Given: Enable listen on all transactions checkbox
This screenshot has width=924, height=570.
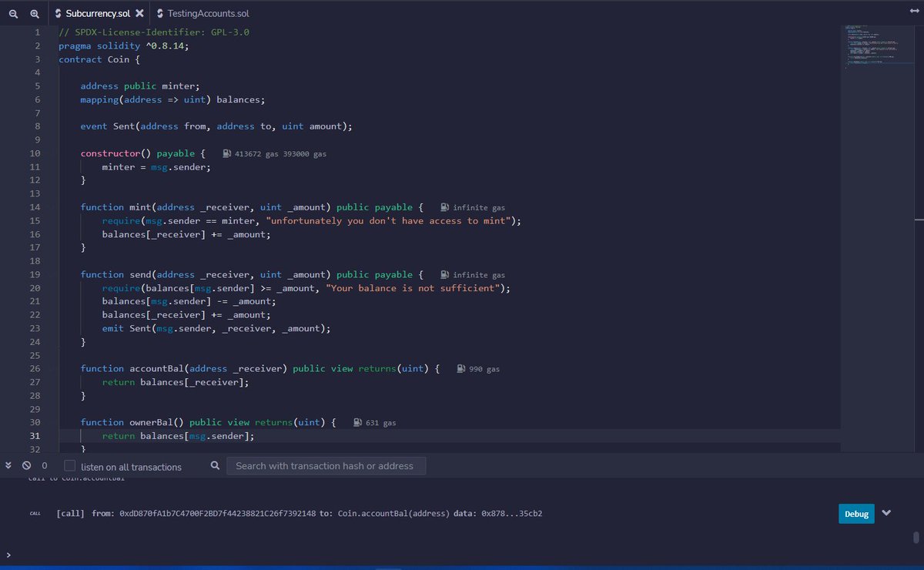Looking at the screenshot, I should point(70,466).
